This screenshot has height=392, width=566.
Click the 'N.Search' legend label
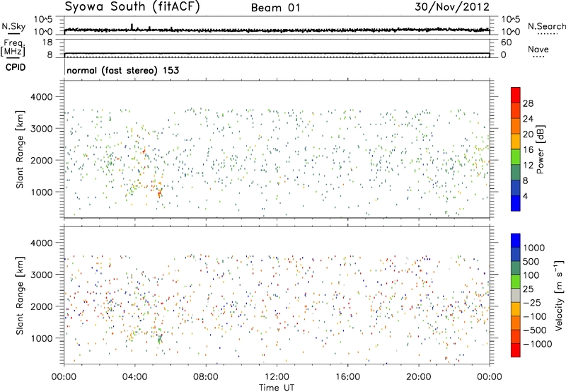(x=546, y=26)
